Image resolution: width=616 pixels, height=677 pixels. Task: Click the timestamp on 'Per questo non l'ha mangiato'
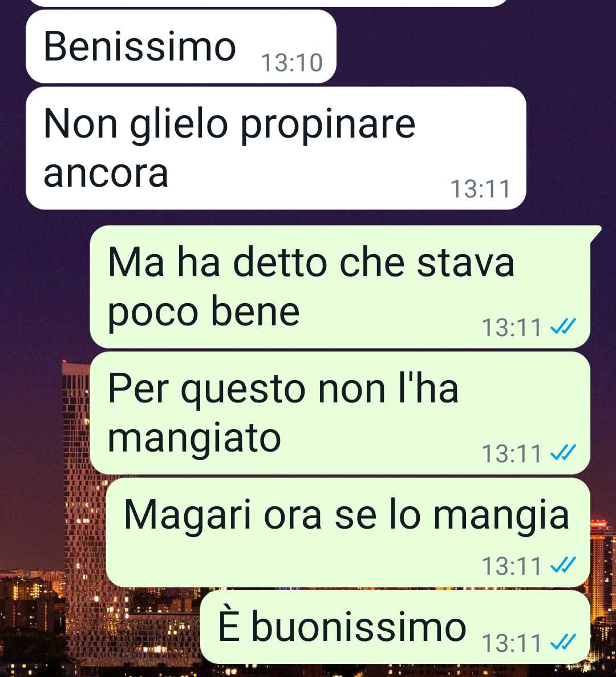click(512, 453)
